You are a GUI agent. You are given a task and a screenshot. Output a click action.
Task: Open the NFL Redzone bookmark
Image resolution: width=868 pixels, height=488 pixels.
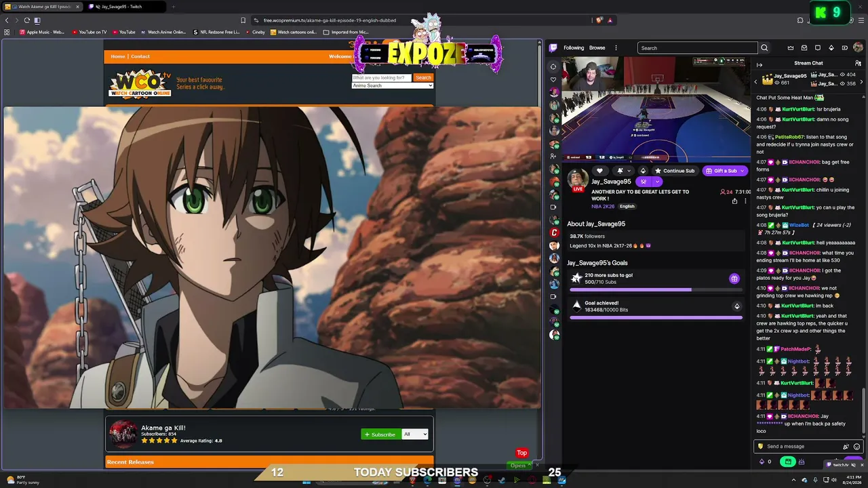coord(216,32)
